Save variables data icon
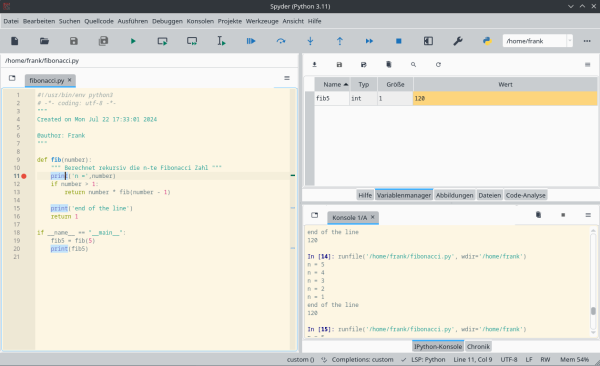Viewport: 600px width, 366px height. [x=339, y=65]
